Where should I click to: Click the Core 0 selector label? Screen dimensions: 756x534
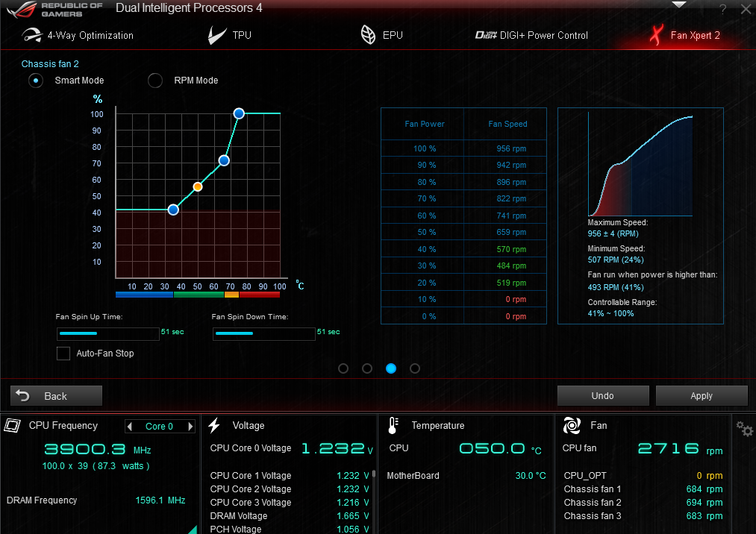coord(159,426)
